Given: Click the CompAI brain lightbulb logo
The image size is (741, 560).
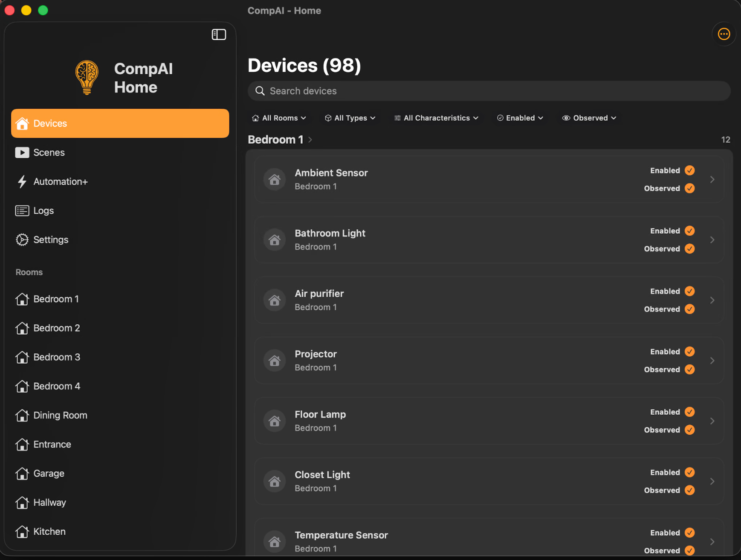Looking at the screenshot, I should [87, 78].
